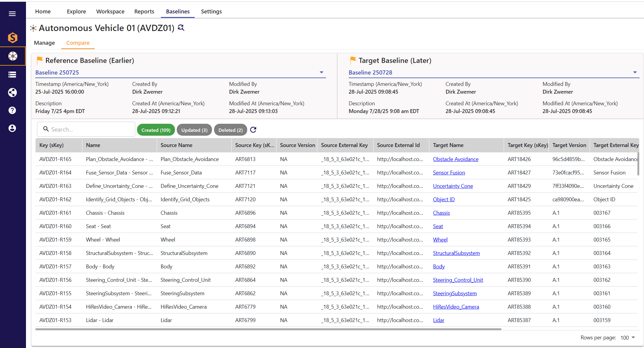The height and width of the screenshot is (348, 644).
Task: Click the project icon left of Autonomous Vehicle
Action: pos(33,28)
